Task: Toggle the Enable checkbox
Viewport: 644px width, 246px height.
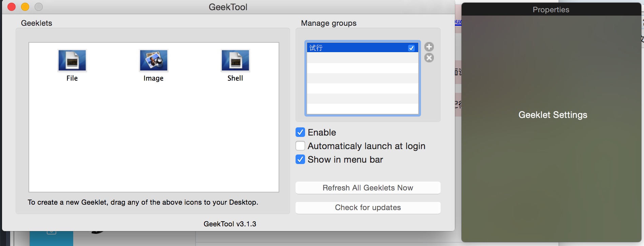Action: pos(300,132)
